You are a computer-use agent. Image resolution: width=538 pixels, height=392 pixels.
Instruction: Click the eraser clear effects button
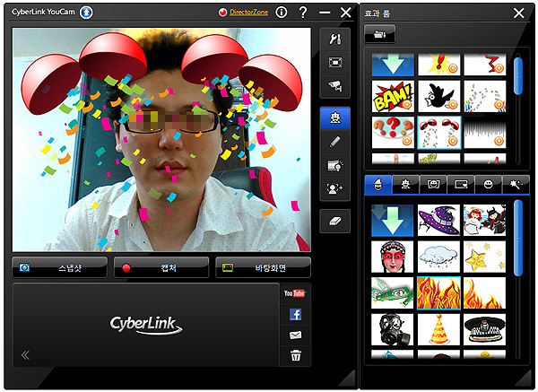click(x=334, y=221)
